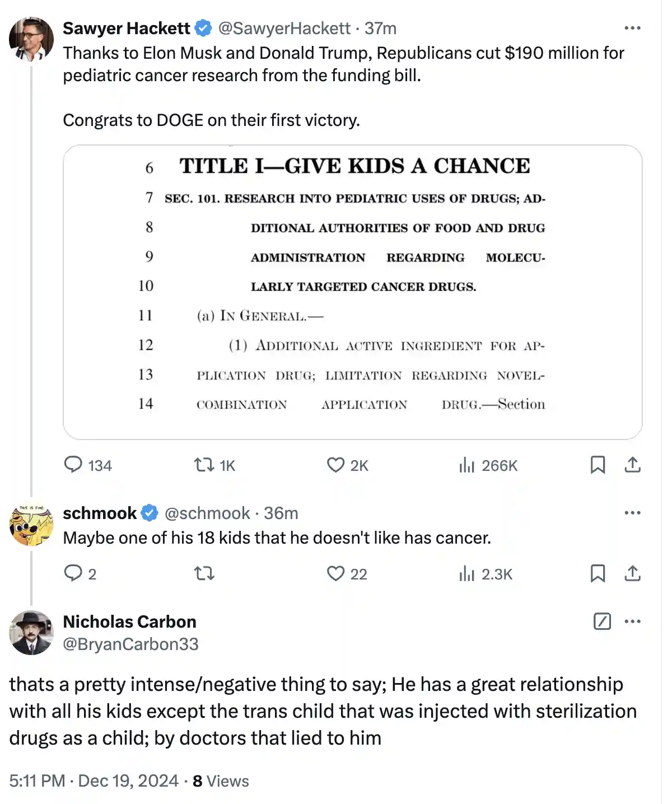Open more options on Sawyer Hackett's tweet

point(632,28)
